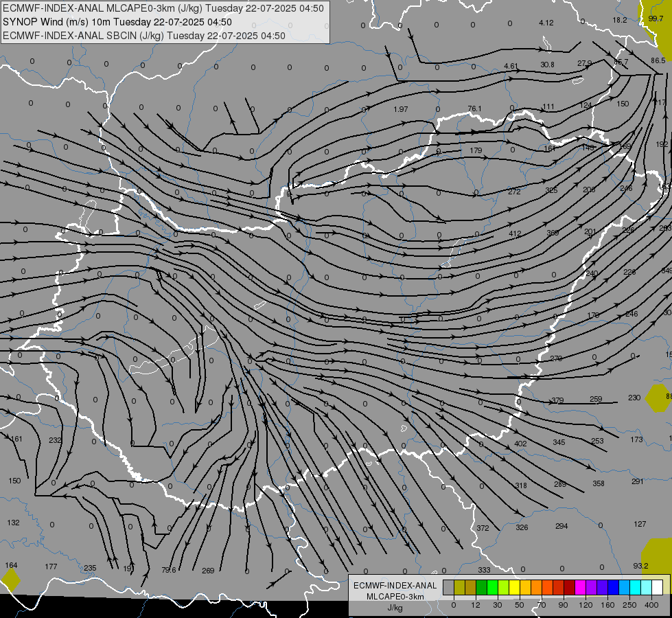Click the J/kg unit label in legend
The image size is (672, 618).
(x=395, y=608)
